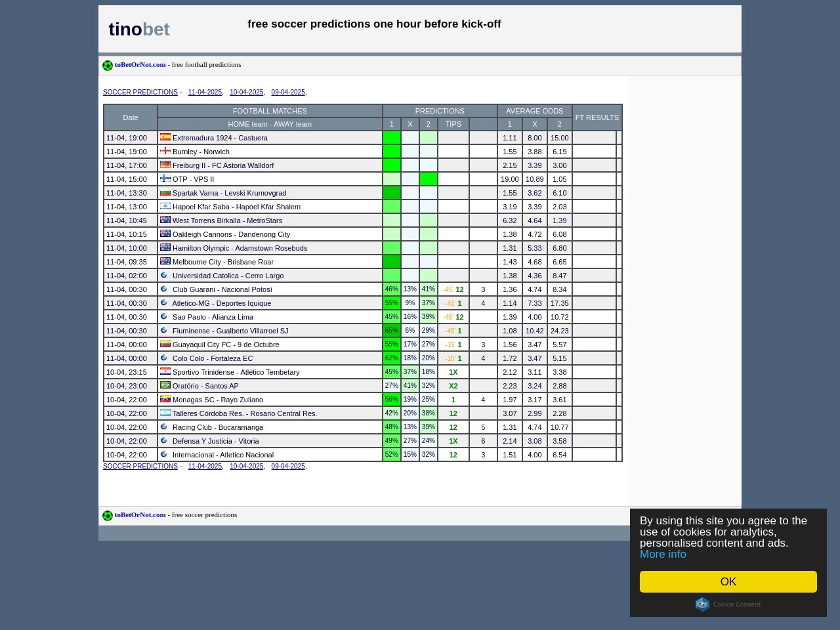840x630 pixels.
Task: Click the Australia flag next to Hamilton Olympic match
Action: (165, 247)
